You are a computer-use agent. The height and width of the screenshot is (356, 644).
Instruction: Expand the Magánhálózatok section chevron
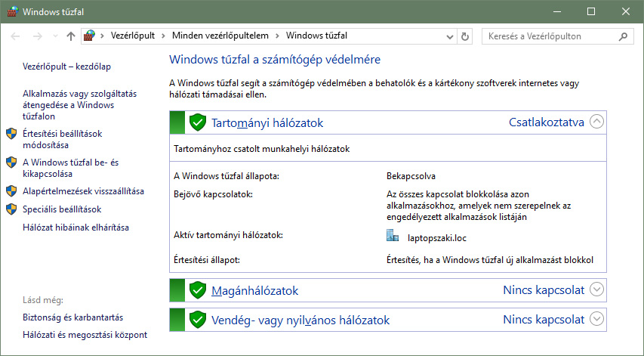point(597,290)
